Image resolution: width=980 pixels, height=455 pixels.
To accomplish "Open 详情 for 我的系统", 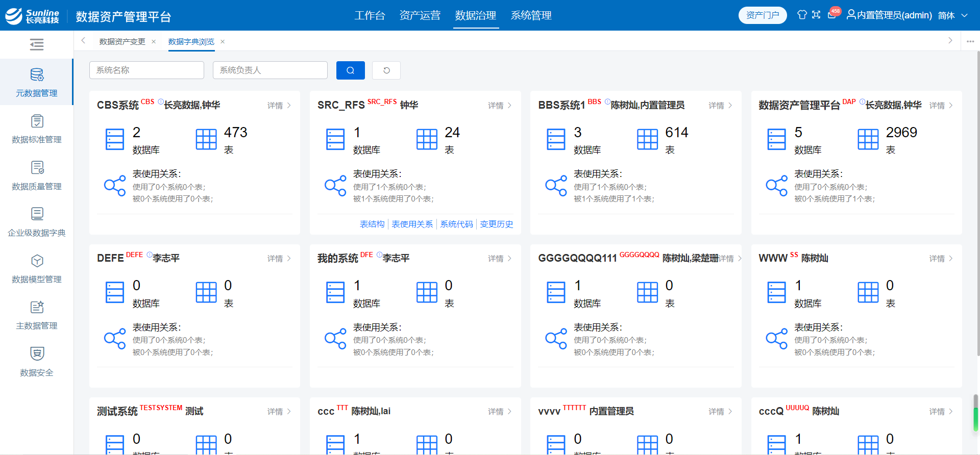I will pyautogui.click(x=500, y=259).
